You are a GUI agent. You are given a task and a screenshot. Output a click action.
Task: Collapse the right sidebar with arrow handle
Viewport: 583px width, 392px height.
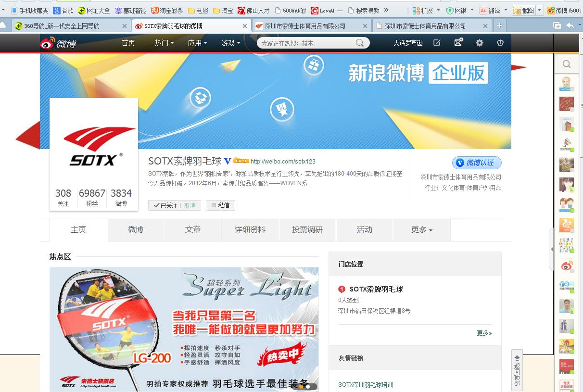[551, 249]
